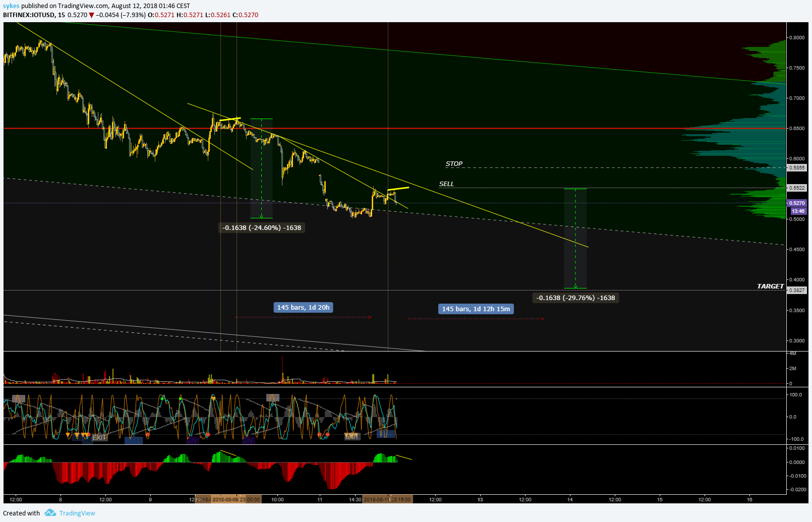Click the -0.0200 histogram axis label
Screen dimensions: 812x522
tap(797, 490)
